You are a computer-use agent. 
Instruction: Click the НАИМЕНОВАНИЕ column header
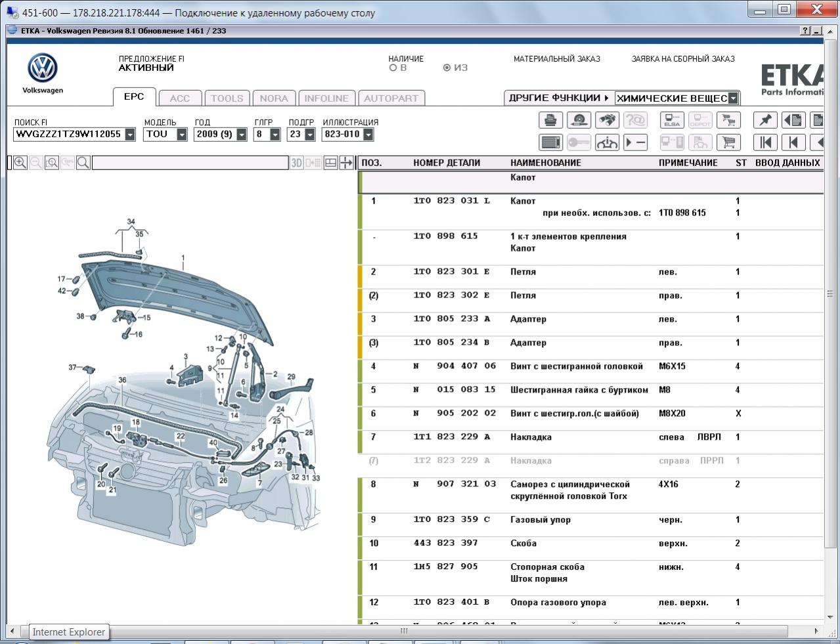[x=546, y=163]
